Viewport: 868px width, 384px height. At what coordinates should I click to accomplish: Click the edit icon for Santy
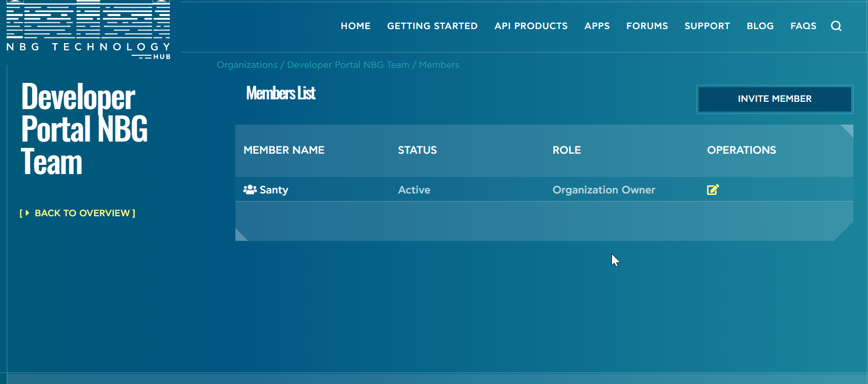click(712, 190)
